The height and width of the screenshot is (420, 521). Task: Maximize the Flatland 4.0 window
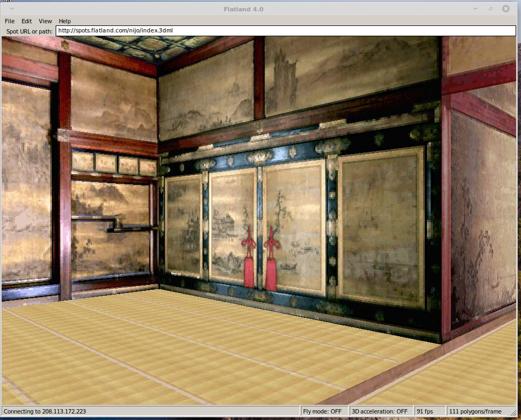(x=491, y=9)
